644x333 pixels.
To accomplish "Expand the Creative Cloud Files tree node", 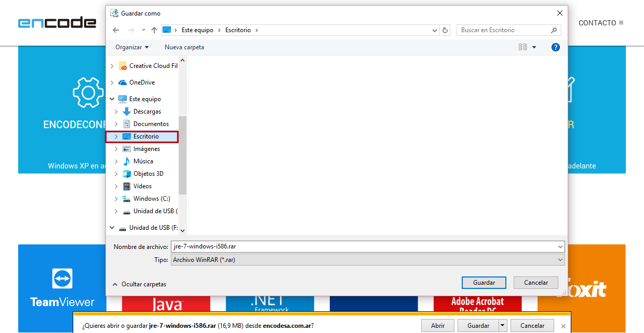I will [x=112, y=66].
